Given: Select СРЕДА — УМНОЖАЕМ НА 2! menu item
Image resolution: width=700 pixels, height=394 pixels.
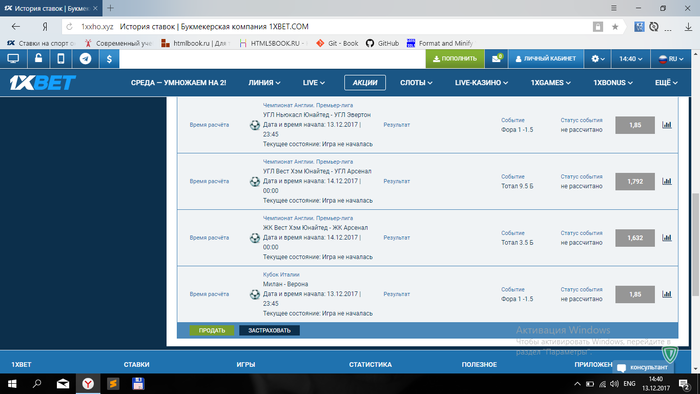Looking at the screenshot, I should pos(178,83).
